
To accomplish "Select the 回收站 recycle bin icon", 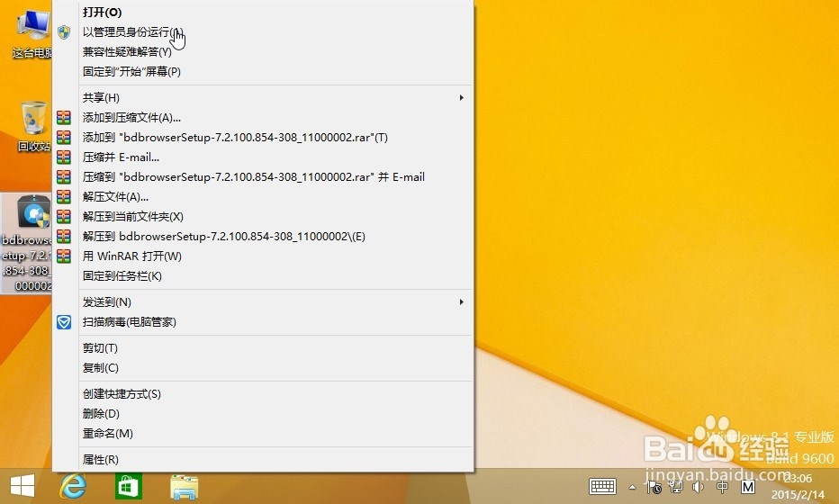I will tap(34, 127).
